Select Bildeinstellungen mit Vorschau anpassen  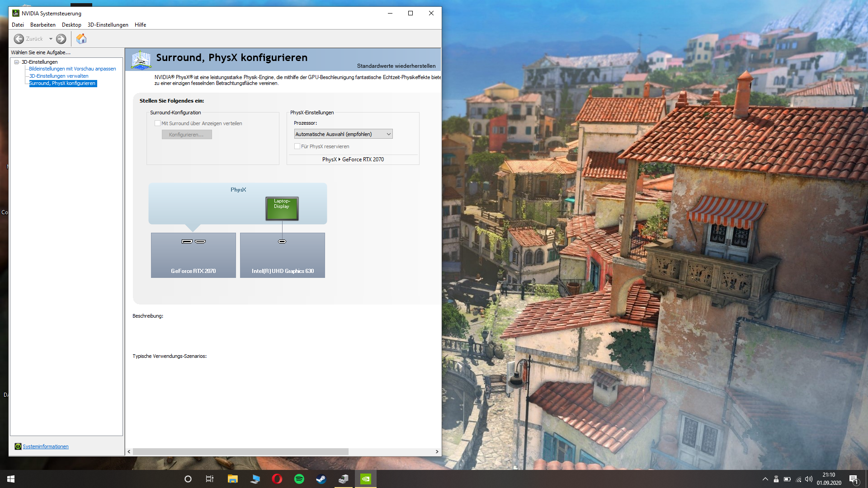click(72, 69)
